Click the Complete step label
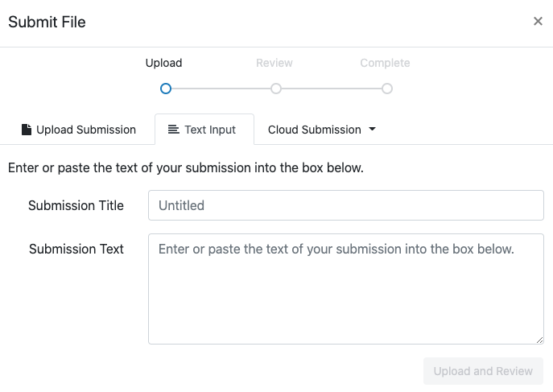553x392 pixels. pos(385,63)
